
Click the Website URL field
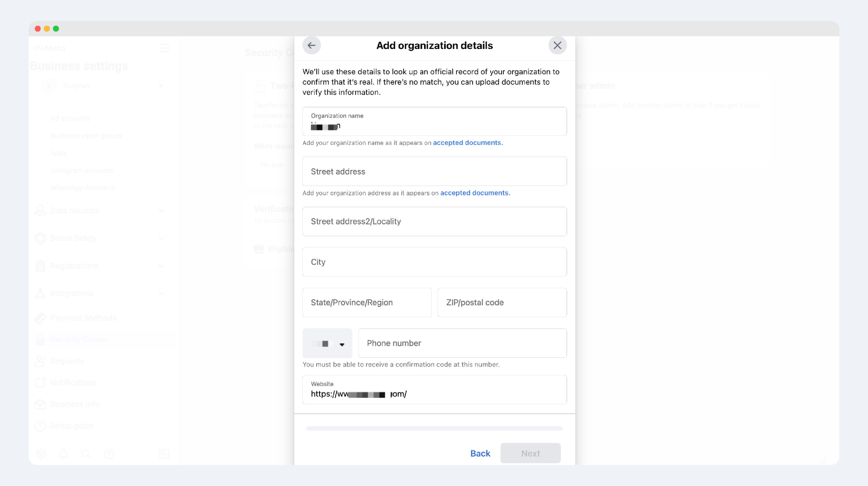point(434,390)
